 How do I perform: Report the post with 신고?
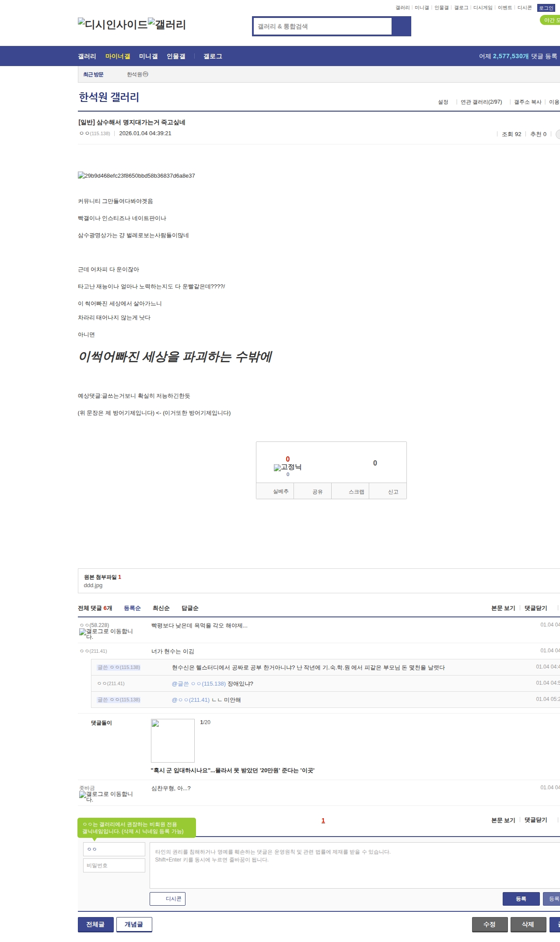[388, 491]
